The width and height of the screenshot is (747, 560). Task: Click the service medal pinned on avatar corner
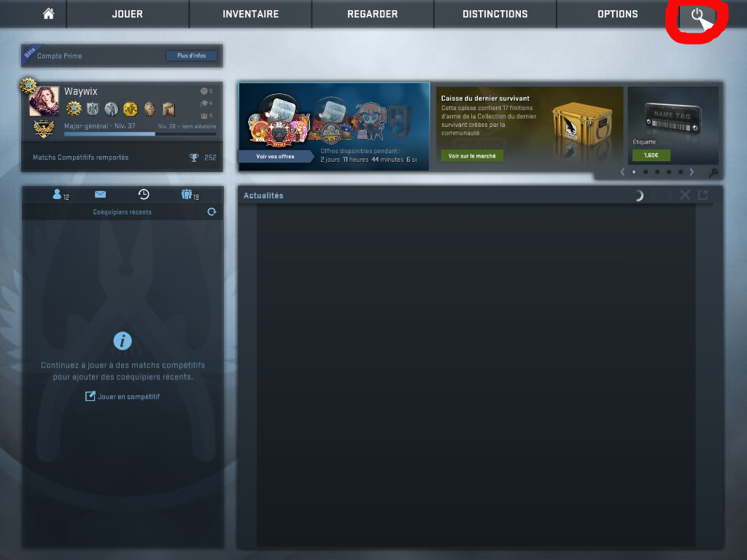[x=28, y=86]
